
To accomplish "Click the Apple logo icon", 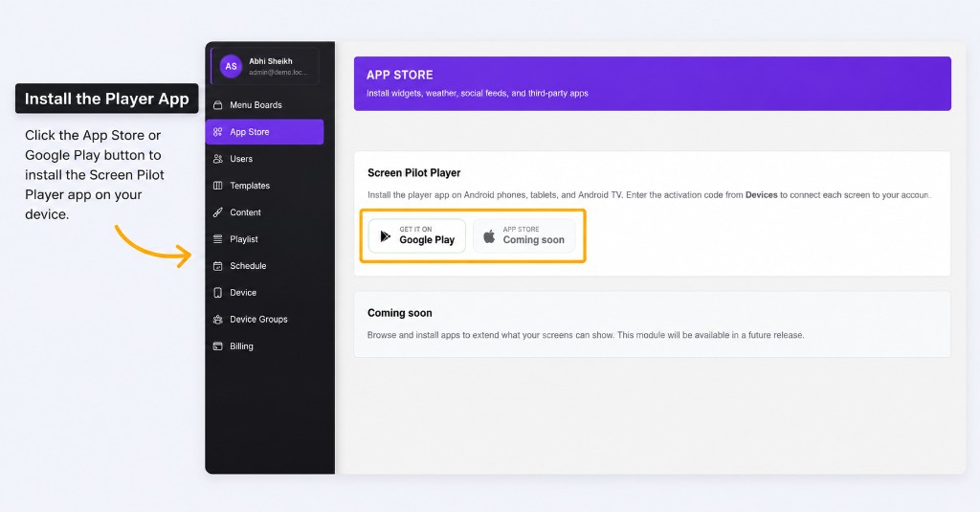I will [489, 236].
